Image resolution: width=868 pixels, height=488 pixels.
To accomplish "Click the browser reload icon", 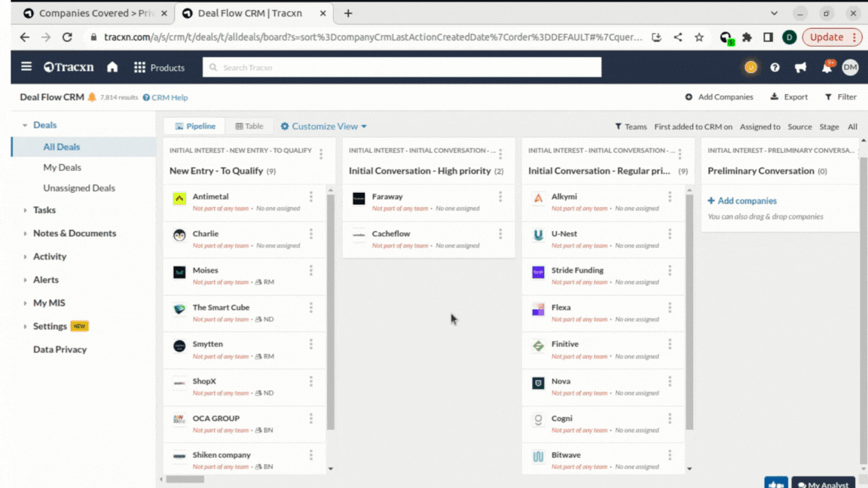I will coord(67,37).
